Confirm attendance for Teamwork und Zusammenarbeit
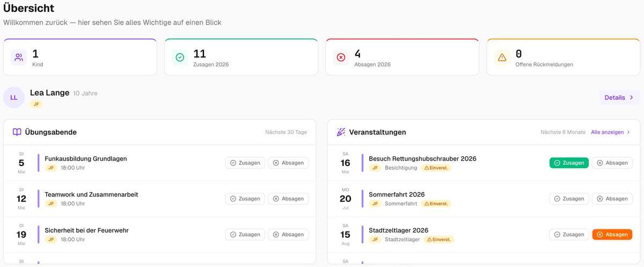The height and width of the screenshot is (267, 644). 245,199
